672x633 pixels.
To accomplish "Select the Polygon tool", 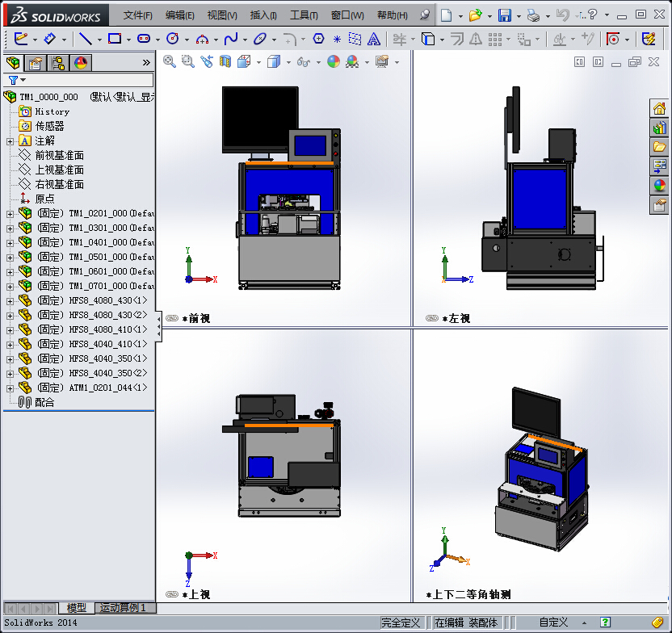I will point(318,39).
